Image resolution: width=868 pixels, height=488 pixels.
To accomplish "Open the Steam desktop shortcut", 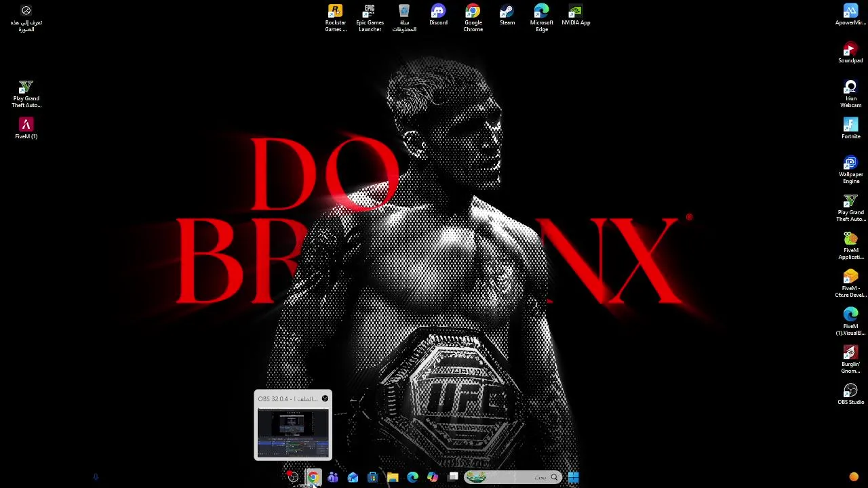I will [507, 15].
